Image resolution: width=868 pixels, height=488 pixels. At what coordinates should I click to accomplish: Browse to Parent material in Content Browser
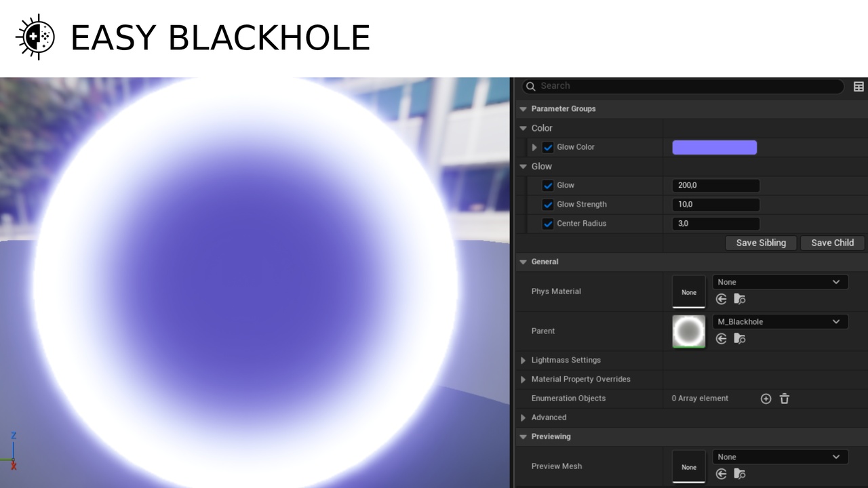(x=740, y=338)
